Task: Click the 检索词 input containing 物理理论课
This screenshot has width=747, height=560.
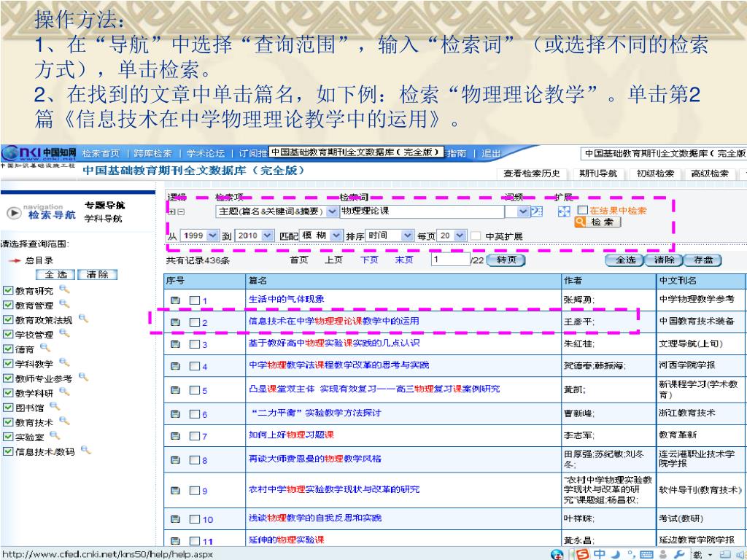Action: 422,211
